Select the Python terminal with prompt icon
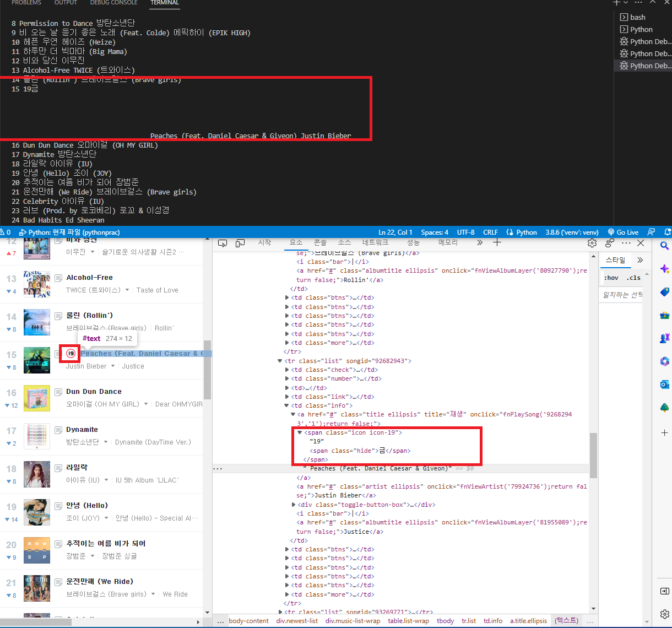672x628 pixels. coord(642,29)
